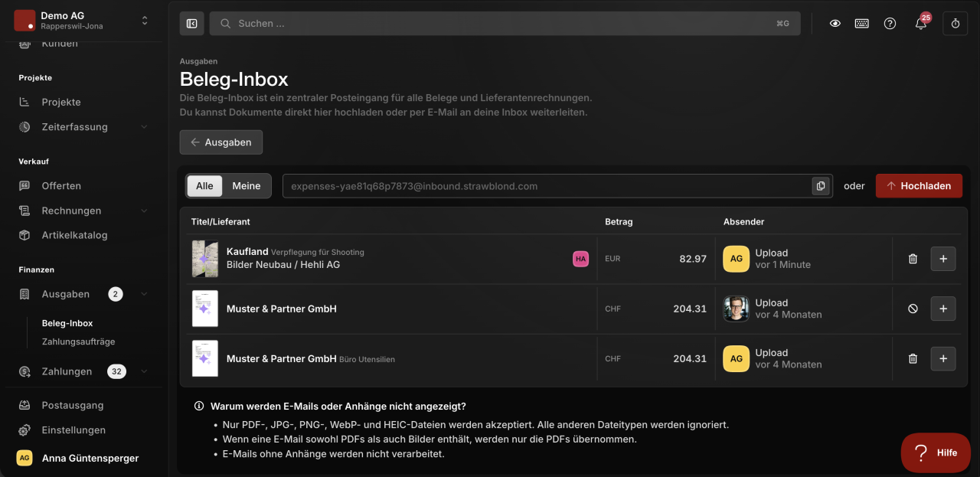The width and height of the screenshot is (980, 477).
Task: Add the Kaufland receipt with plus button
Action: (943, 259)
